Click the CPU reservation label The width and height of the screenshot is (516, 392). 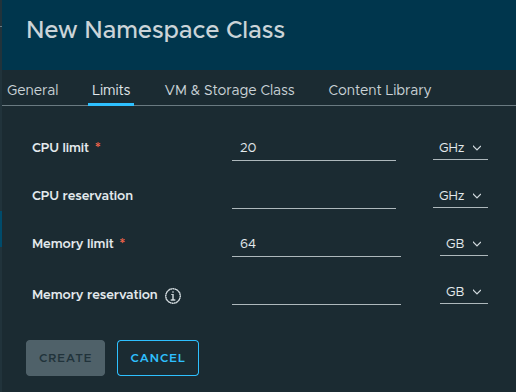(x=82, y=196)
